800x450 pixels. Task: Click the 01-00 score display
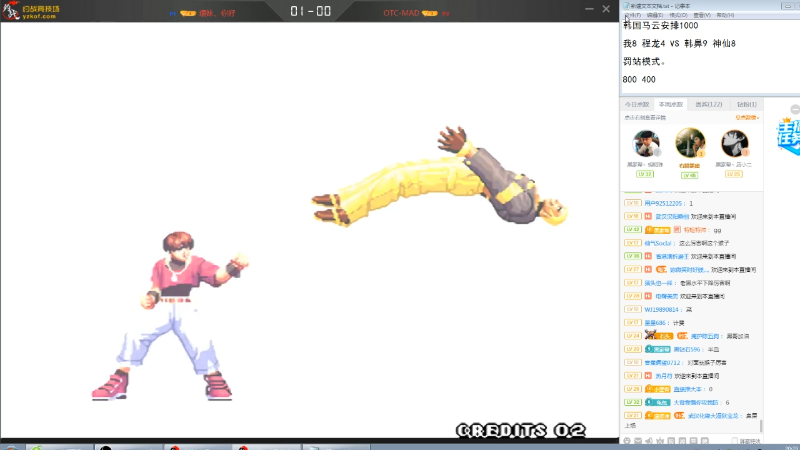point(310,11)
